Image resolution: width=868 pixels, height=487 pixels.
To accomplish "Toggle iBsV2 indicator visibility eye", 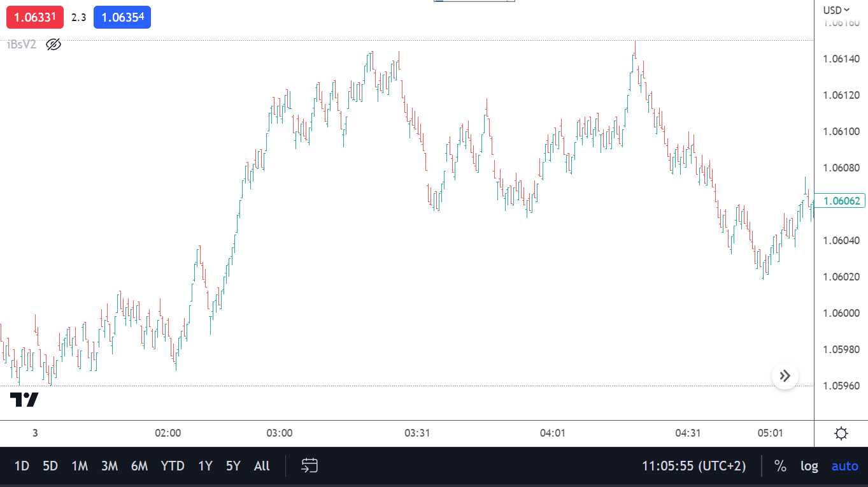I will click(x=53, y=45).
